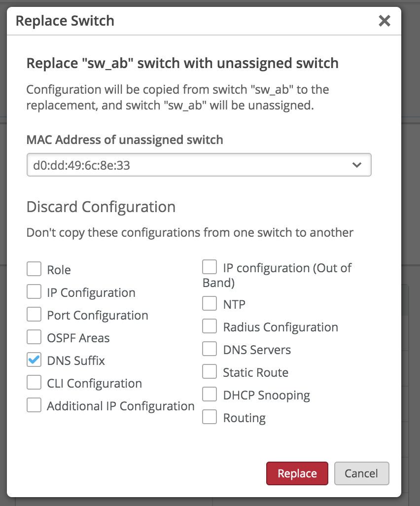Enable IP Configuration discard checkbox

(34, 292)
